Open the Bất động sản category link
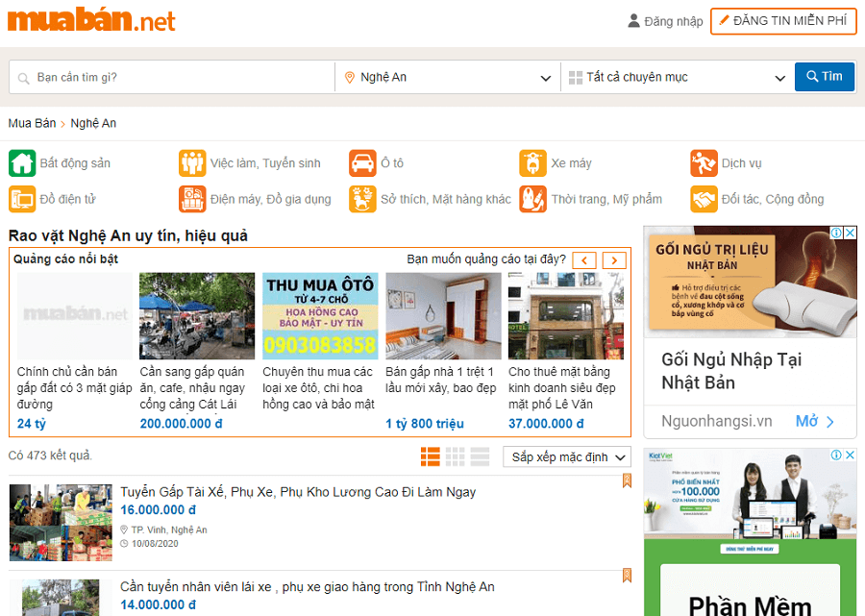Image resolution: width=865 pixels, height=616 pixels. tap(75, 163)
